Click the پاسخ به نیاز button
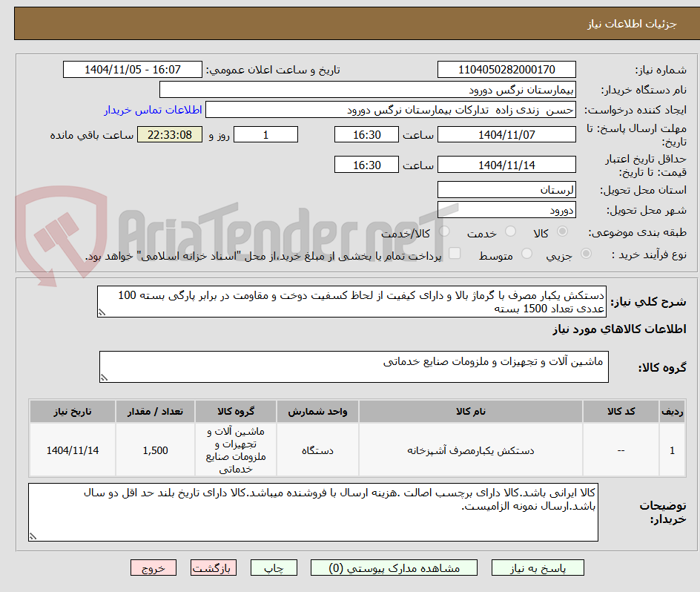This screenshot has width=700, height=592. click(538, 568)
